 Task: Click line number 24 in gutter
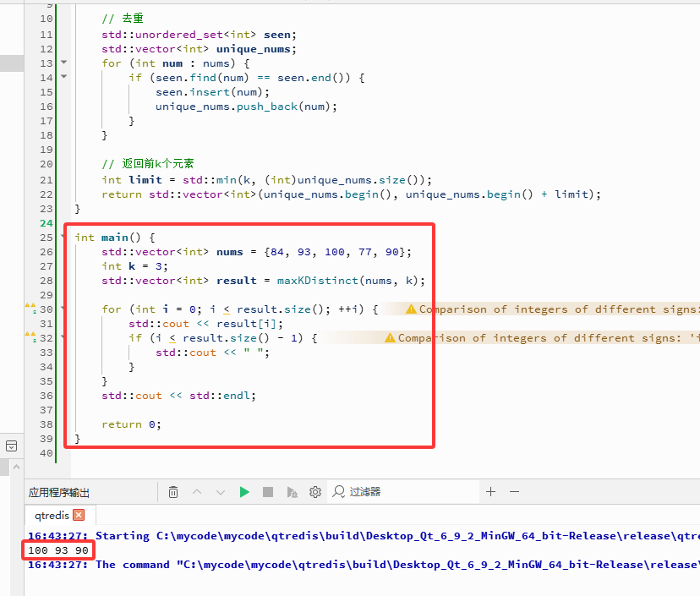point(46,223)
